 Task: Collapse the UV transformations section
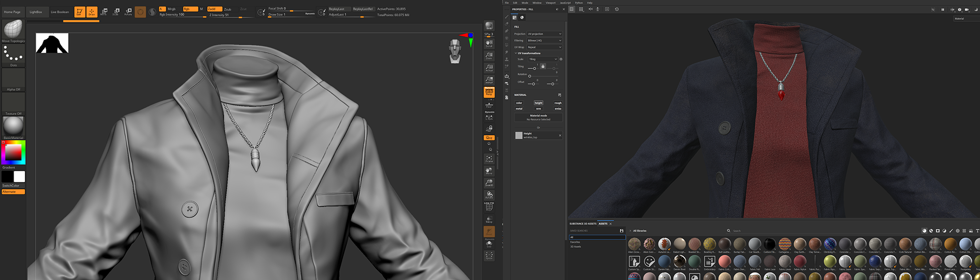click(516, 53)
